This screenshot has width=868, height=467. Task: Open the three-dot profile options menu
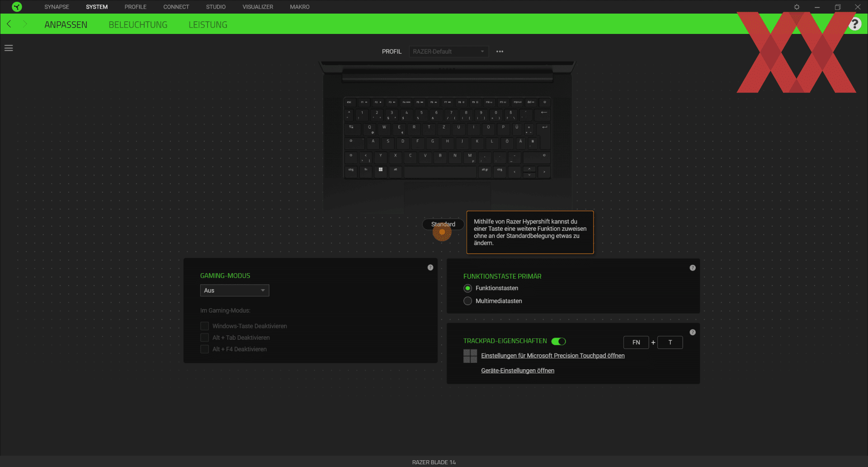coord(500,52)
